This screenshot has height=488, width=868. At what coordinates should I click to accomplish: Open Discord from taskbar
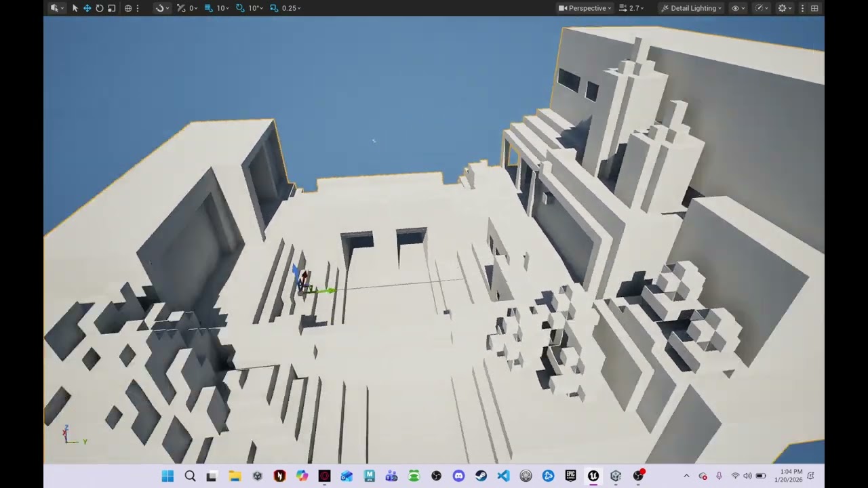pos(458,476)
